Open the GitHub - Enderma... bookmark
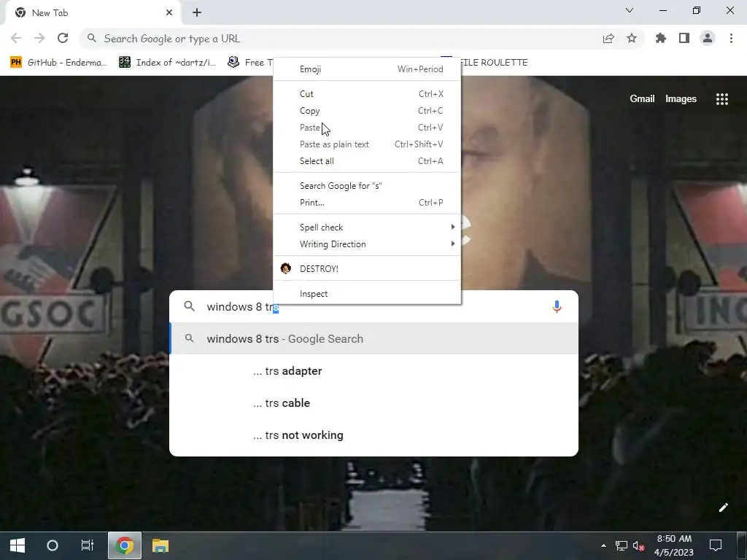Image resolution: width=747 pixels, height=560 pixels. click(x=58, y=63)
